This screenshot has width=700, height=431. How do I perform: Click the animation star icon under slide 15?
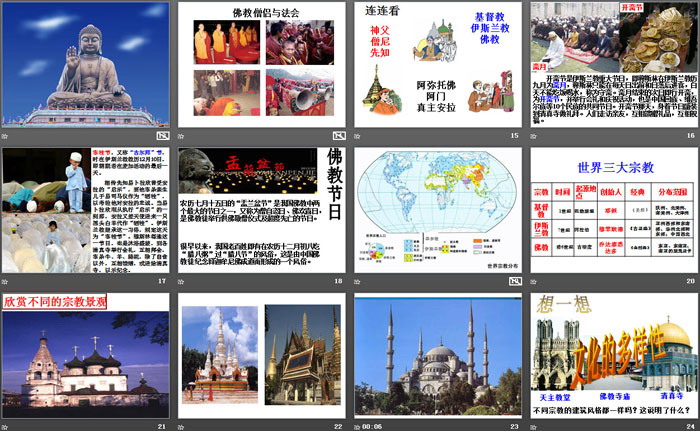pyautogui.click(x=361, y=135)
